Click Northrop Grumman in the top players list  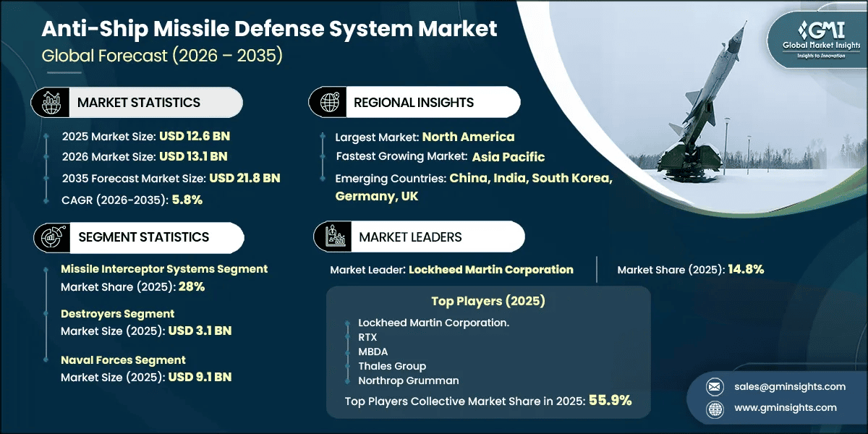408,380
